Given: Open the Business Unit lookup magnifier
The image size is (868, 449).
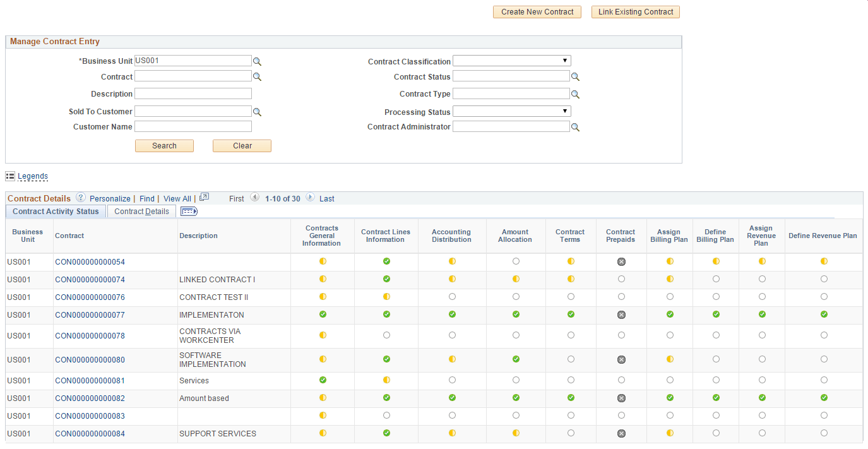Looking at the screenshot, I should [x=257, y=61].
